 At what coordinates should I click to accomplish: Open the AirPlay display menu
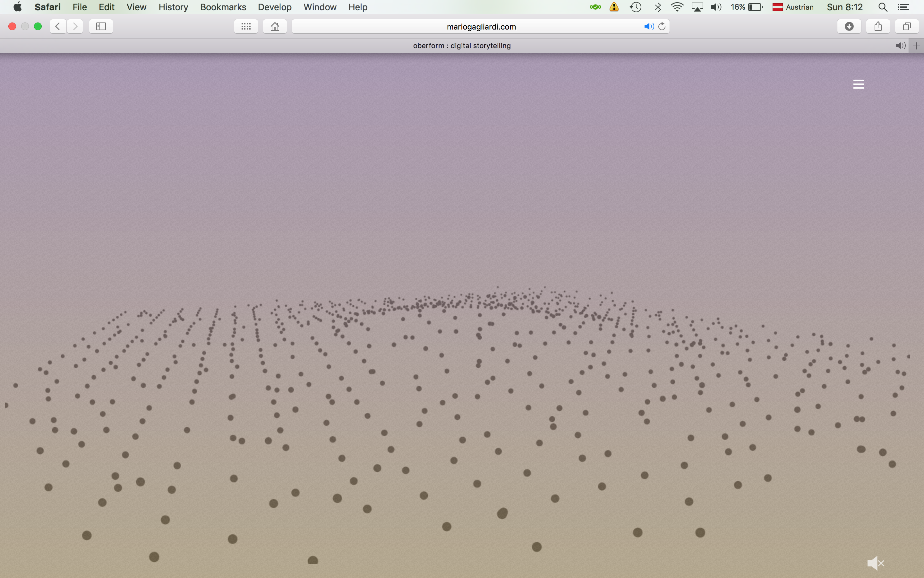pos(697,7)
